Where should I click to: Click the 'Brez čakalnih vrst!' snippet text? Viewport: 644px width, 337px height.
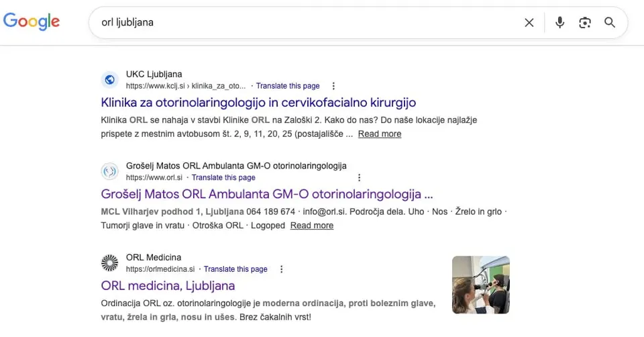pos(275,318)
